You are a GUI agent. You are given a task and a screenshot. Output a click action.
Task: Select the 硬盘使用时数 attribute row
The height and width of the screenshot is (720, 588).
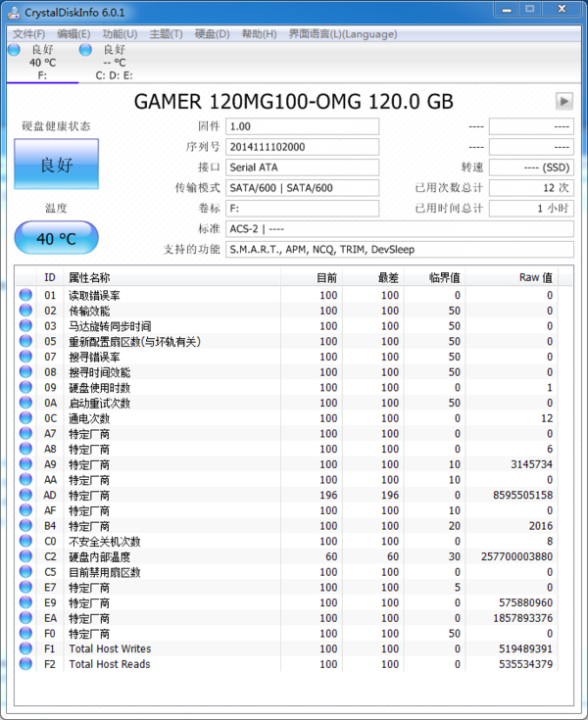287,387
